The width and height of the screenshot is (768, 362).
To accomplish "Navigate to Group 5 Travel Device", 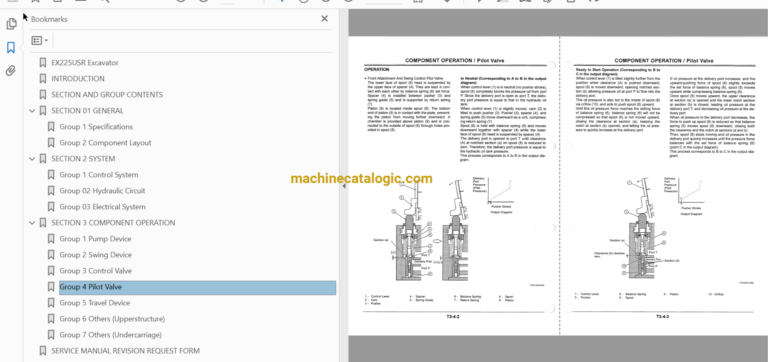I will 95,303.
